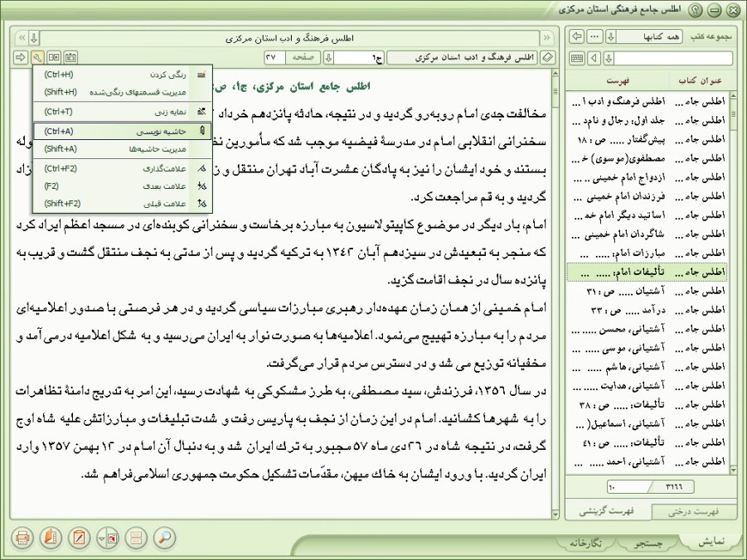Open the orange book icon at the bottom
Image resolution: width=747 pixels, height=560 pixels.
[51, 538]
